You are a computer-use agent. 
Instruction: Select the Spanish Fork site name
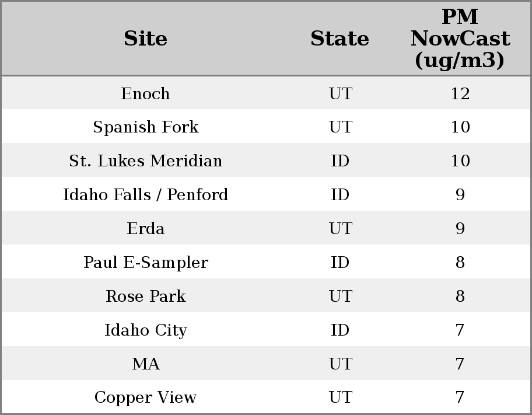(x=145, y=127)
